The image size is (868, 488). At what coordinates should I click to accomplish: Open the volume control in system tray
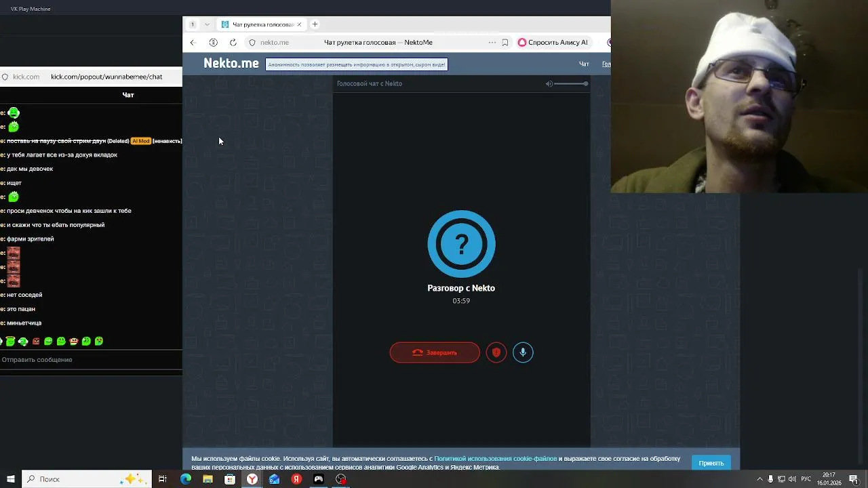click(793, 479)
